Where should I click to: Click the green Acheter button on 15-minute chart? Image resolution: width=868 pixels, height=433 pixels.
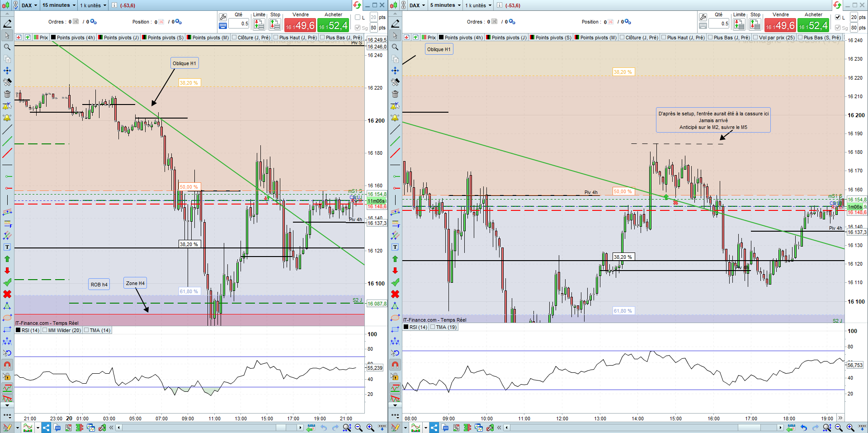(x=333, y=25)
